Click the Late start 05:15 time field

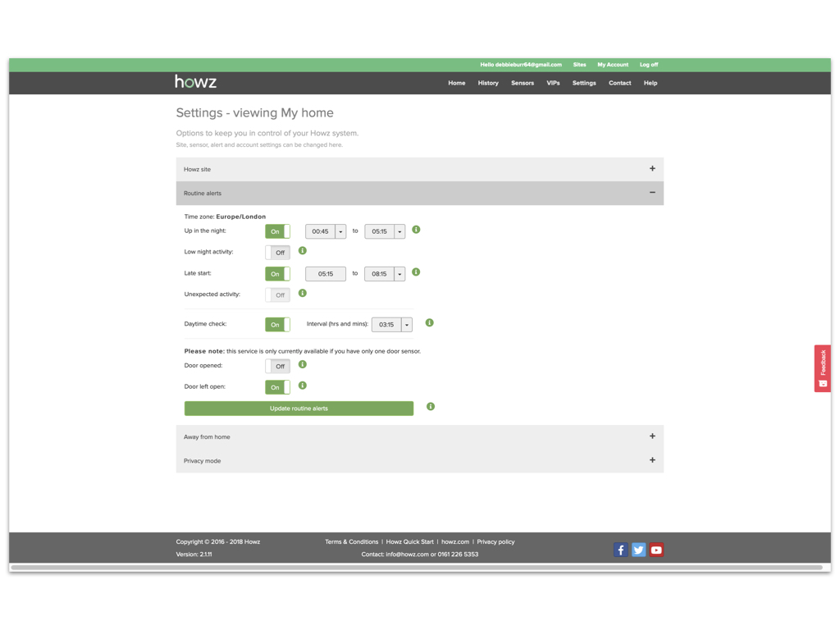pyautogui.click(x=326, y=274)
